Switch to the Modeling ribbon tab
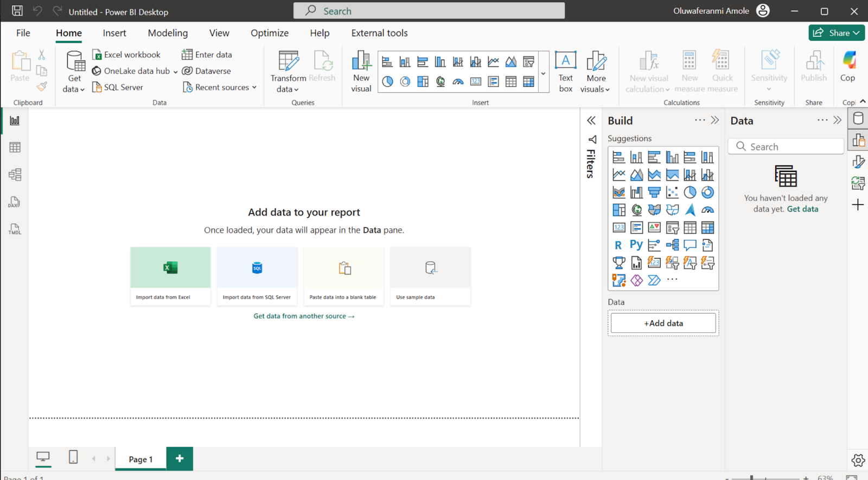 pos(168,33)
